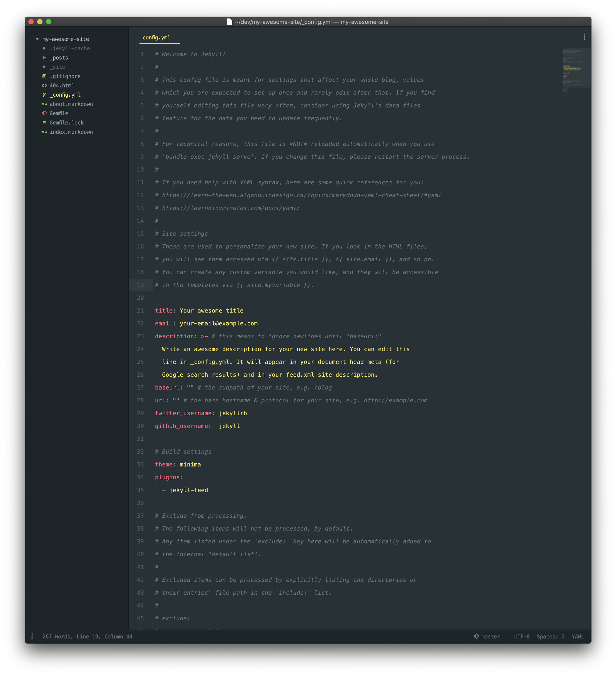Select the .jekyll-cache folder label

tap(70, 48)
